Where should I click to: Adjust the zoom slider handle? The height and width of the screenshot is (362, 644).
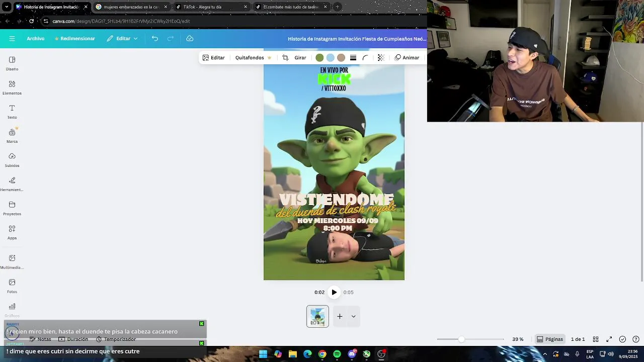[x=461, y=339]
